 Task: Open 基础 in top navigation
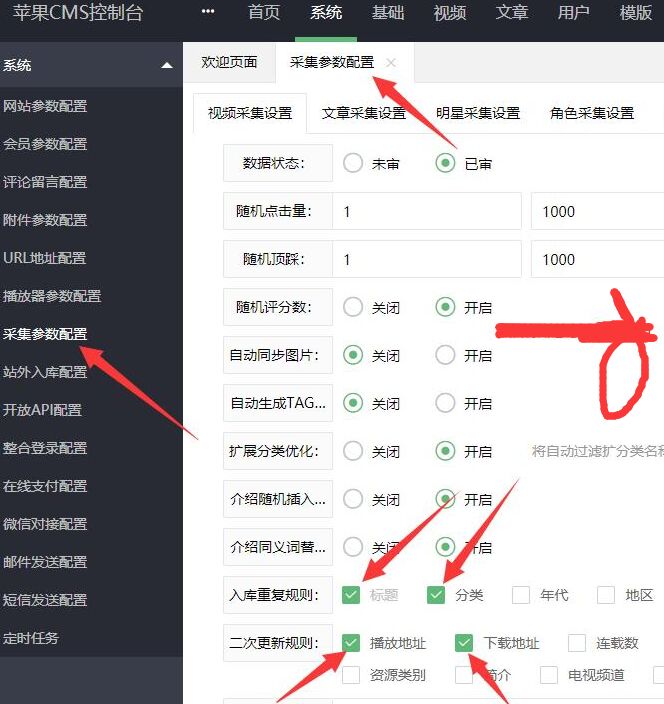tap(388, 12)
